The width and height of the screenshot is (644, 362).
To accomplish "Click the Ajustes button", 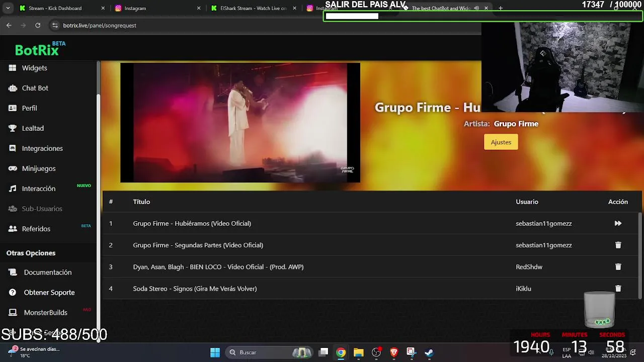I will (501, 142).
